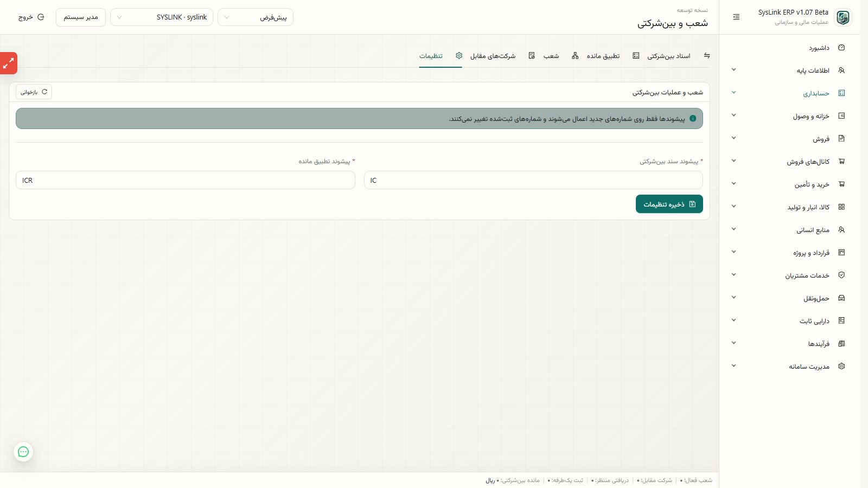Open the chat bubble support icon
Image resolution: width=868 pixels, height=488 pixels.
click(x=23, y=452)
